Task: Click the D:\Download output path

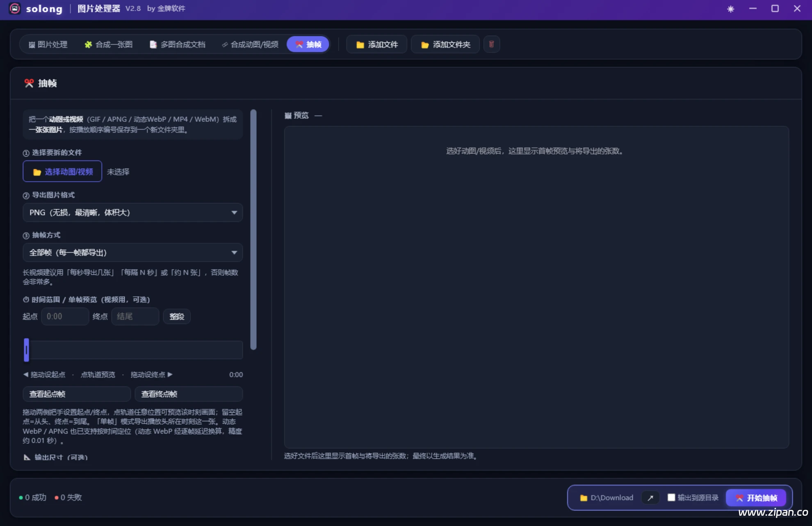Action: (607, 498)
